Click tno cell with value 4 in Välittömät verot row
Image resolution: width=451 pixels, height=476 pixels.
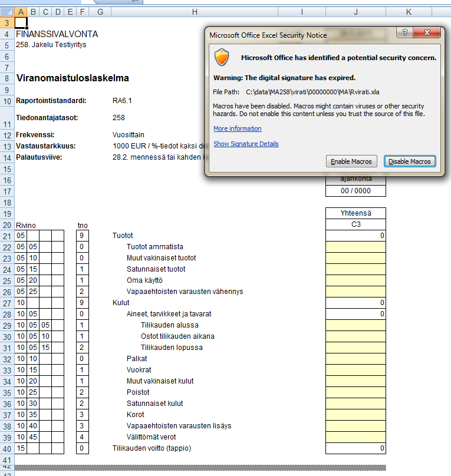coord(82,437)
